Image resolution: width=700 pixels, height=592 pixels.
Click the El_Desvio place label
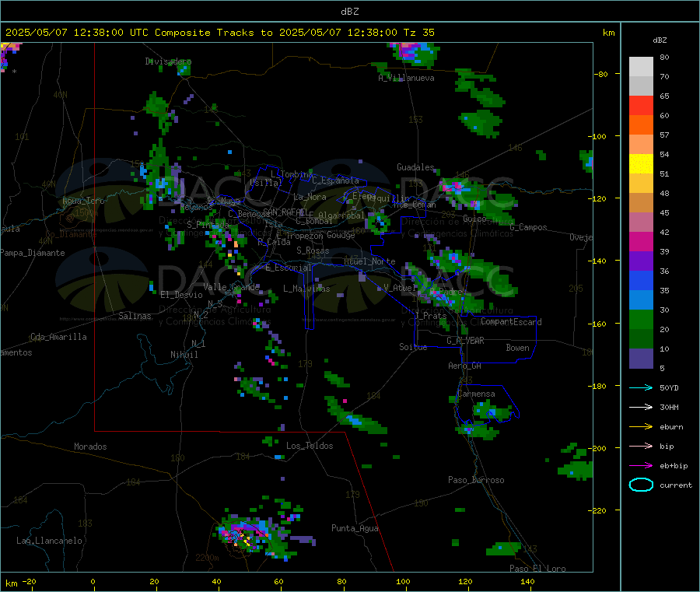[181, 295]
